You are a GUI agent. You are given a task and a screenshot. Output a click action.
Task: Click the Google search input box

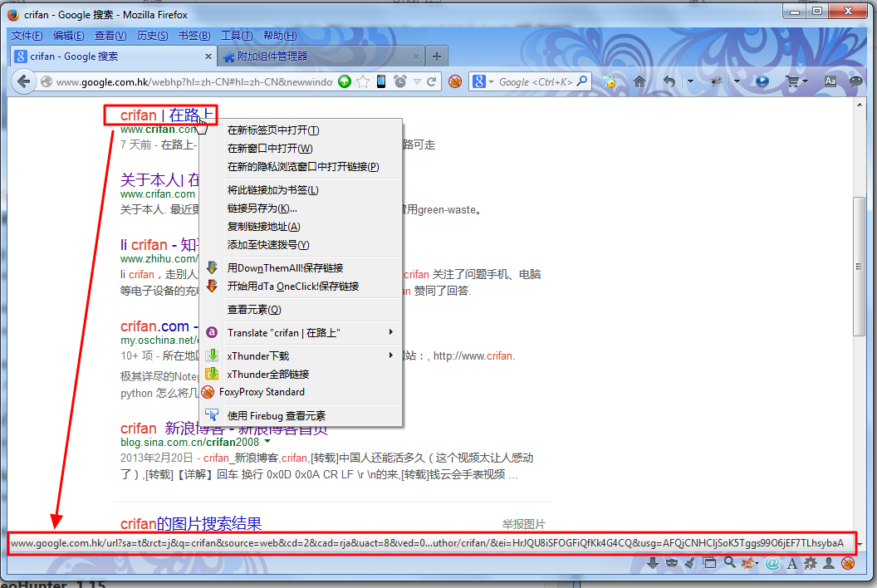(536, 81)
